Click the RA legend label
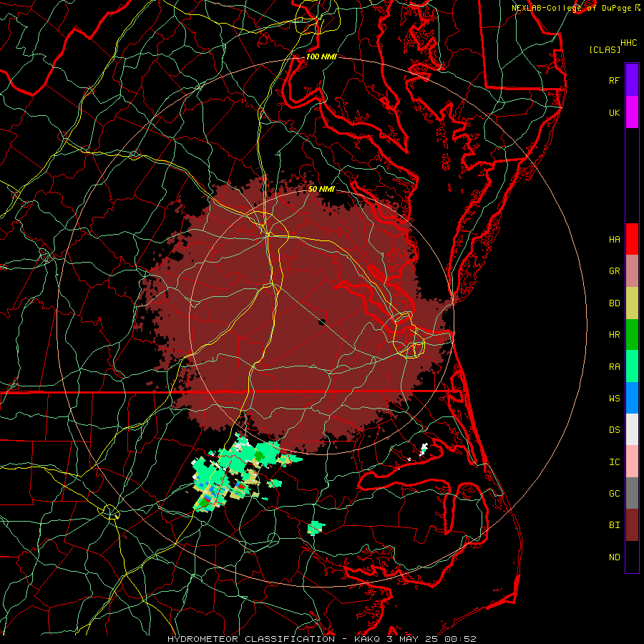 point(614,367)
